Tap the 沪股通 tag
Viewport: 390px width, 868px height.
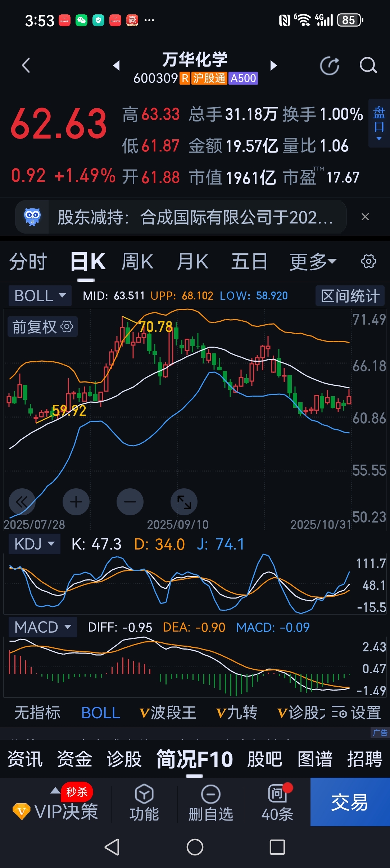209,78
